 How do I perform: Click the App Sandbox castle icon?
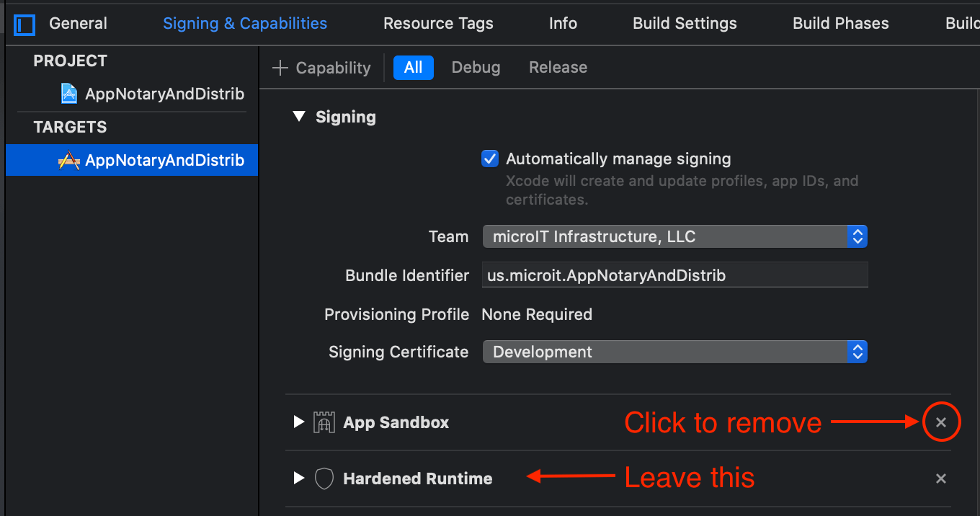point(324,422)
